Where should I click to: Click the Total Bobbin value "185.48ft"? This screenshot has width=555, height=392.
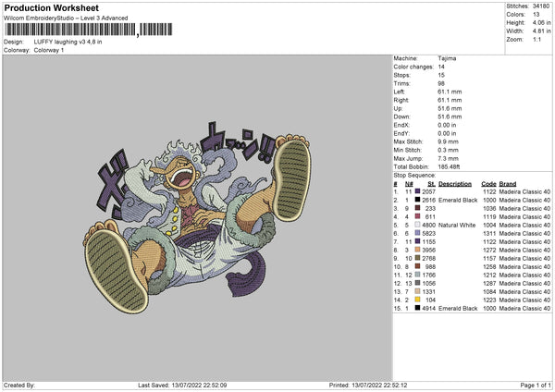coord(449,166)
